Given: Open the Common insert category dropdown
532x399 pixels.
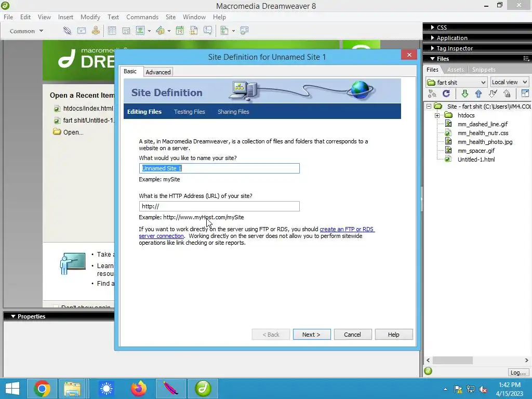Looking at the screenshot, I should 26,31.
